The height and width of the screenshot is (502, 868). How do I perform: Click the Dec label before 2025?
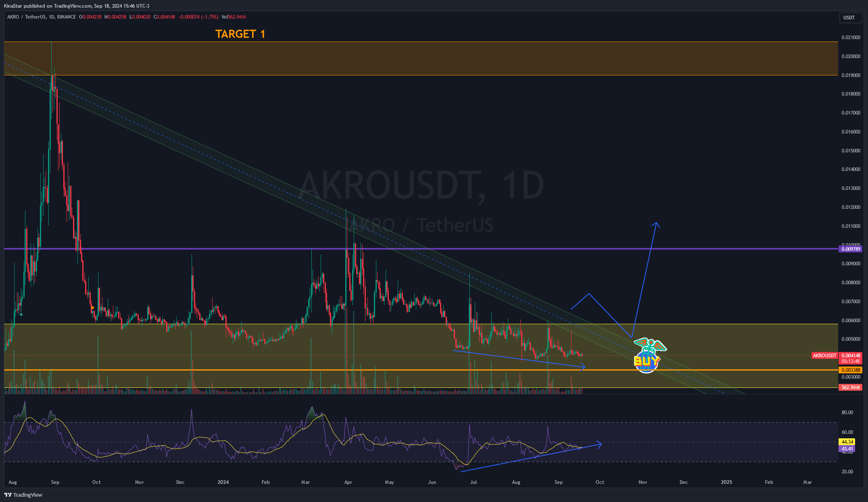684,482
